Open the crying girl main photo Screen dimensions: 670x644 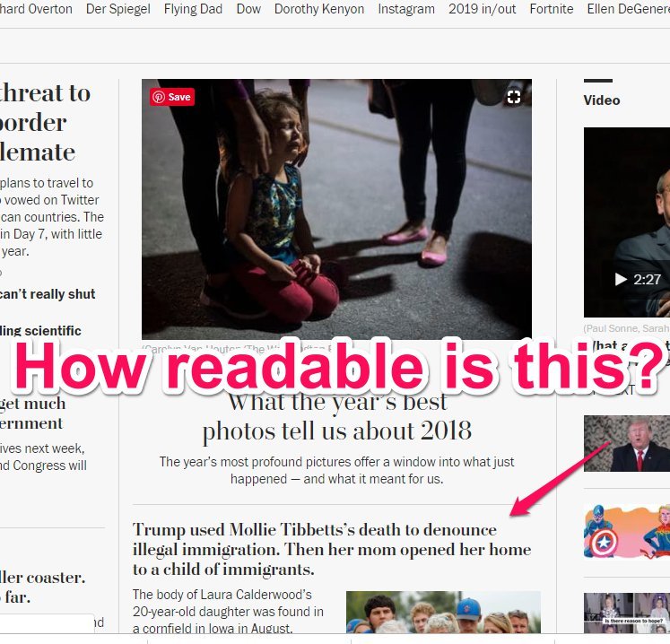[x=336, y=209]
